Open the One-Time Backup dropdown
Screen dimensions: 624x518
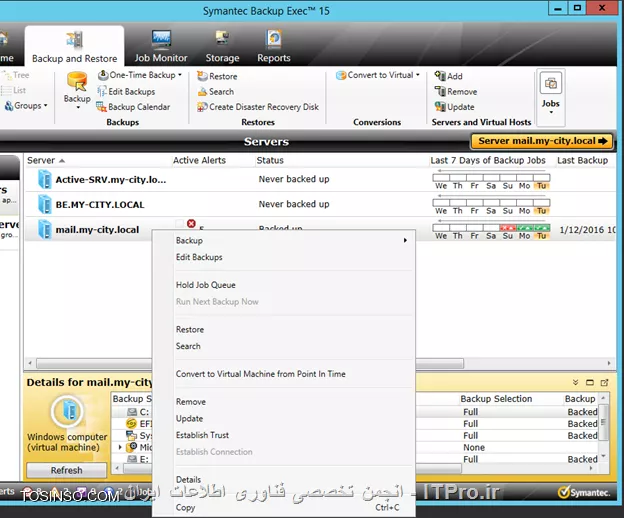pyautogui.click(x=140, y=75)
